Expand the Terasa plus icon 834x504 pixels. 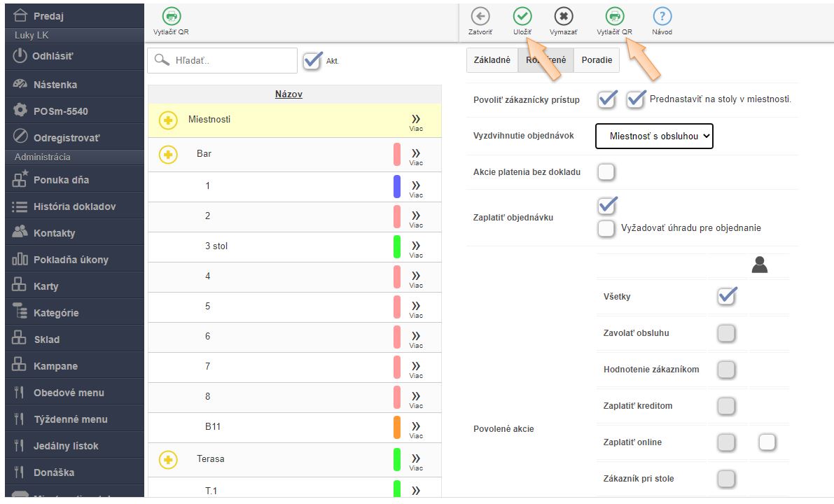(168, 459)
